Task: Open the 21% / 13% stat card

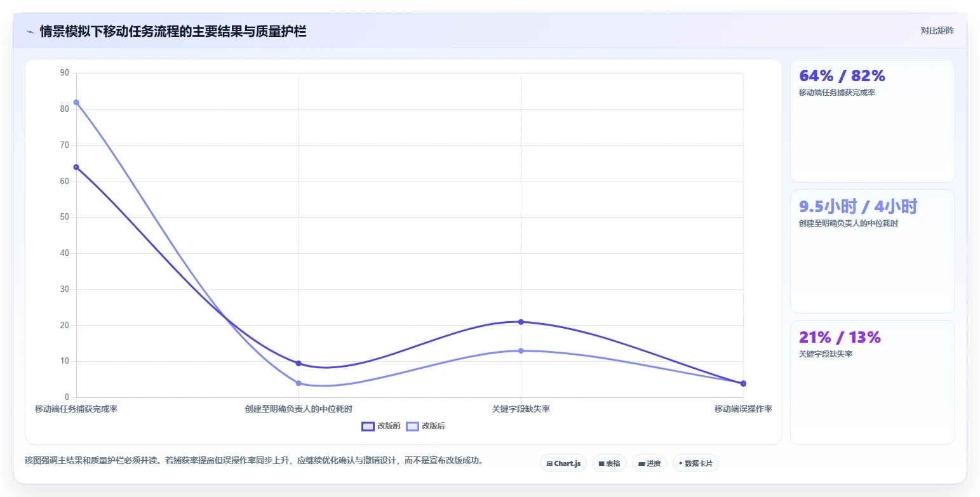Action: (872, 382)
